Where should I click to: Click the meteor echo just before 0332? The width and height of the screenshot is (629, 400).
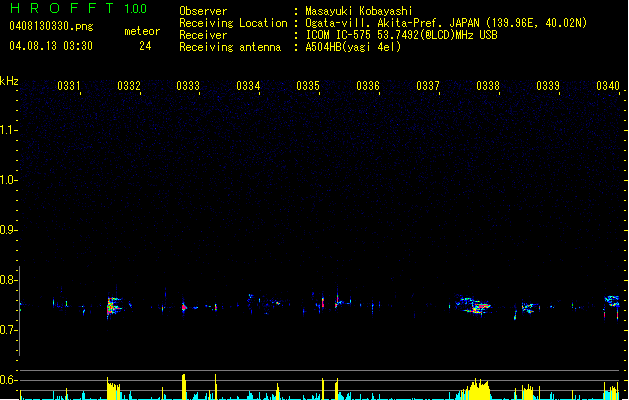114,307
